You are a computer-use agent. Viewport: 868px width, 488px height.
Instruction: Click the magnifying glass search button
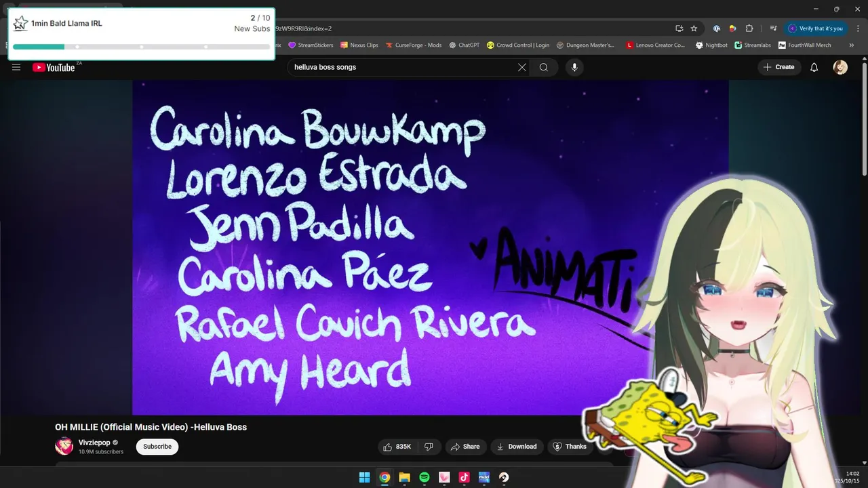click(x=544, y=67)
